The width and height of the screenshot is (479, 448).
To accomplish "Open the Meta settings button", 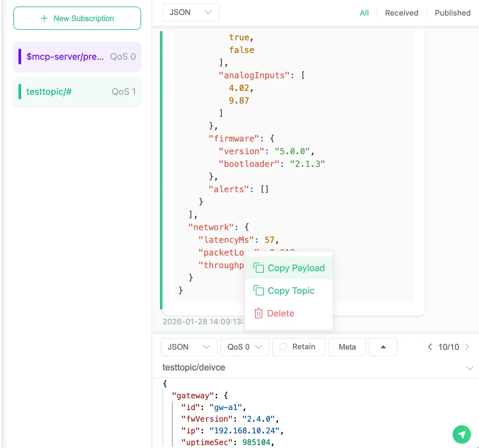I will pos(347,347).
